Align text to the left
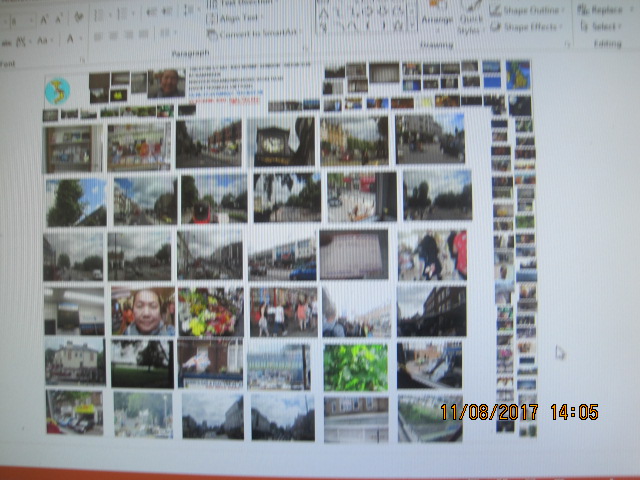This screenshot has height=480, width=640. [98, 37]
